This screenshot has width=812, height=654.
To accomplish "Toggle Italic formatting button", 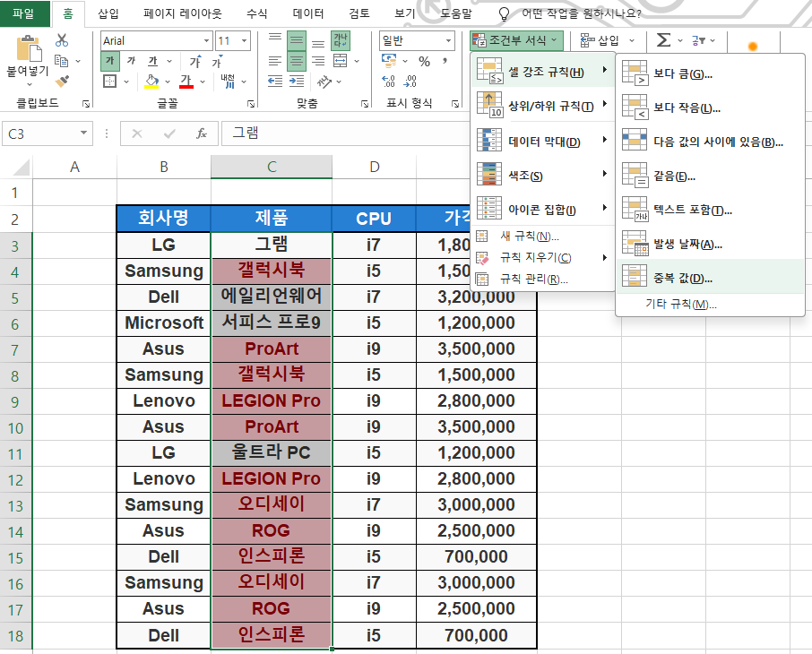I will point(131,61).
